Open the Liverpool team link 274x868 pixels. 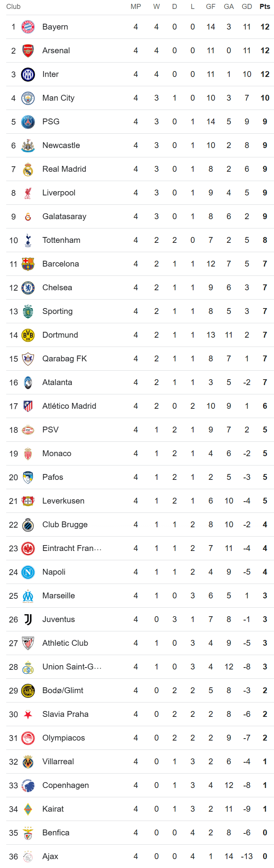(x=59, y=193)
